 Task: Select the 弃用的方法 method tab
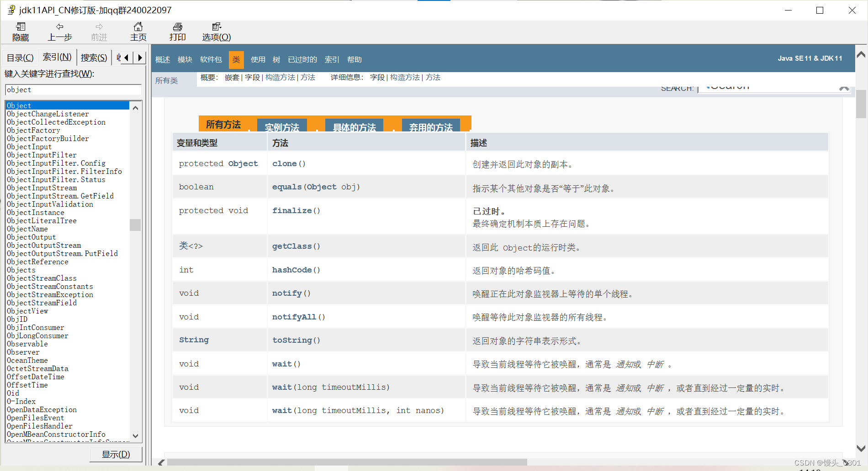[x=431, y=126]
